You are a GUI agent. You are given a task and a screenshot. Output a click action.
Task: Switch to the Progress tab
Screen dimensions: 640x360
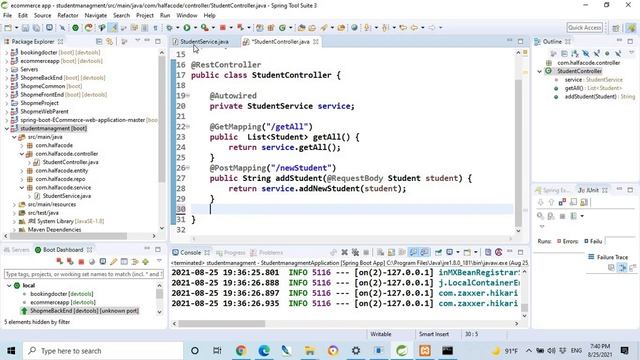pyautogui.click(x=231, y=253)
